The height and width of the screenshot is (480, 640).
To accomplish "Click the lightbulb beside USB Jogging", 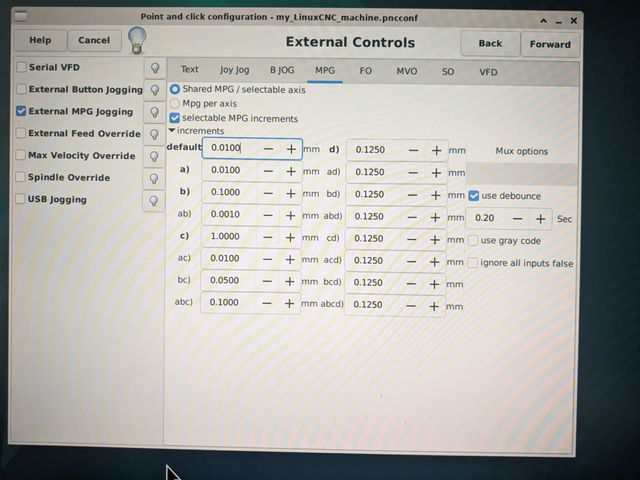I will pyautogui.click(x=155, y=200).
